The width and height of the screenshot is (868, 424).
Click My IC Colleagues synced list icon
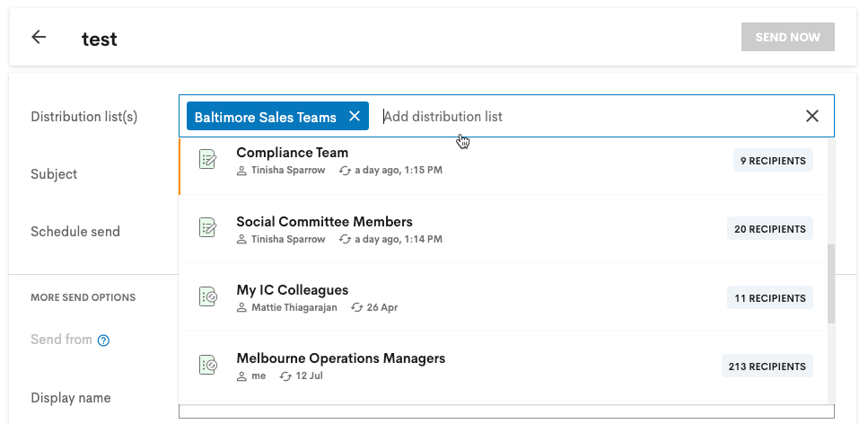pyautogui.click(x=207, y=296)
